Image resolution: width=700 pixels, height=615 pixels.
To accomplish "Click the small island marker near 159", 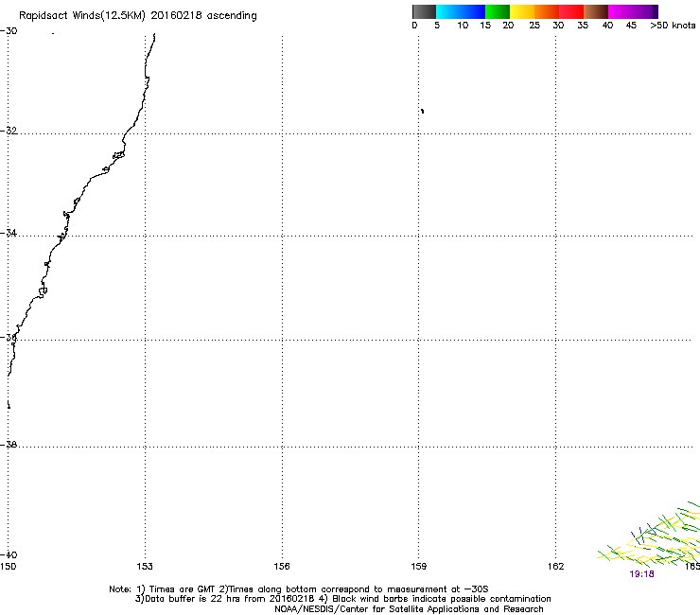I will [422, 111].
